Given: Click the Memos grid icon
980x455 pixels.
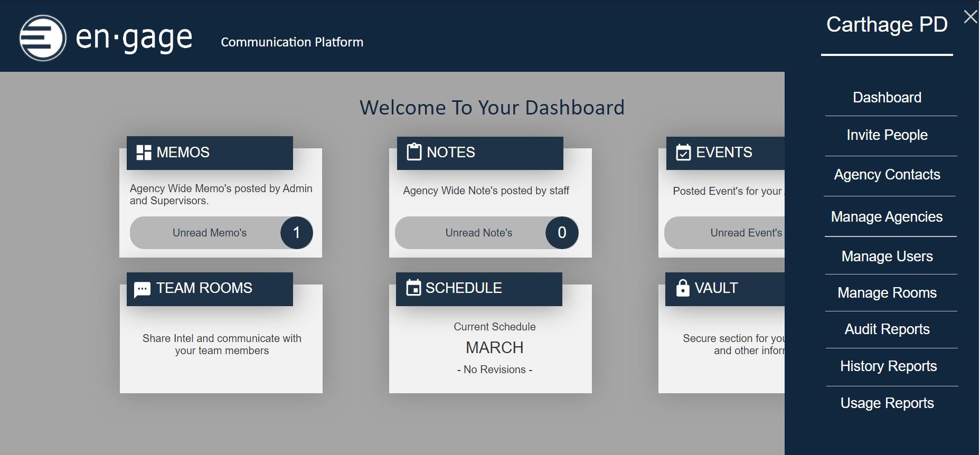Looking at the screenshot, I should click(x=144, y=153).
